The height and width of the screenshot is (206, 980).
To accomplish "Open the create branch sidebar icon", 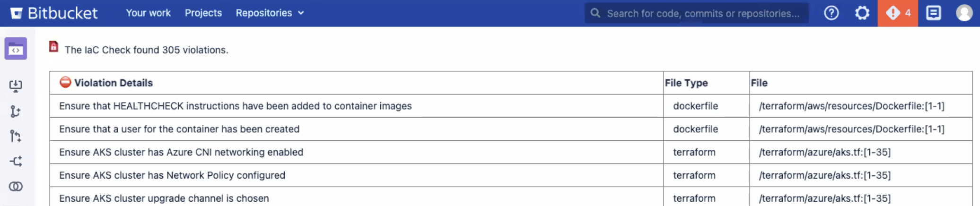I will pos(16,112).
